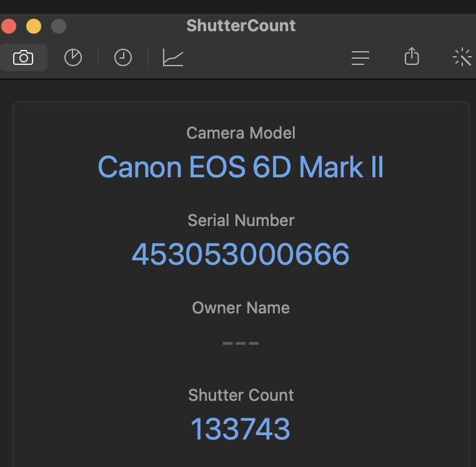Show the shutter count line graph view
The image size is (476, 467).
click(173, 57)
